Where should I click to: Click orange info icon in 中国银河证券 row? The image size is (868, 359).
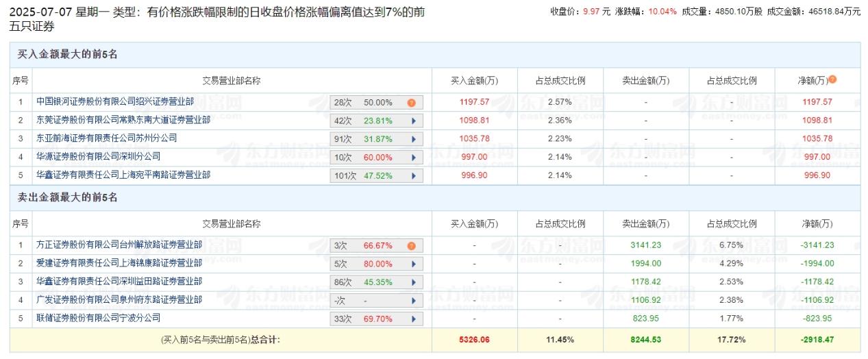click(x=412, y=103)
